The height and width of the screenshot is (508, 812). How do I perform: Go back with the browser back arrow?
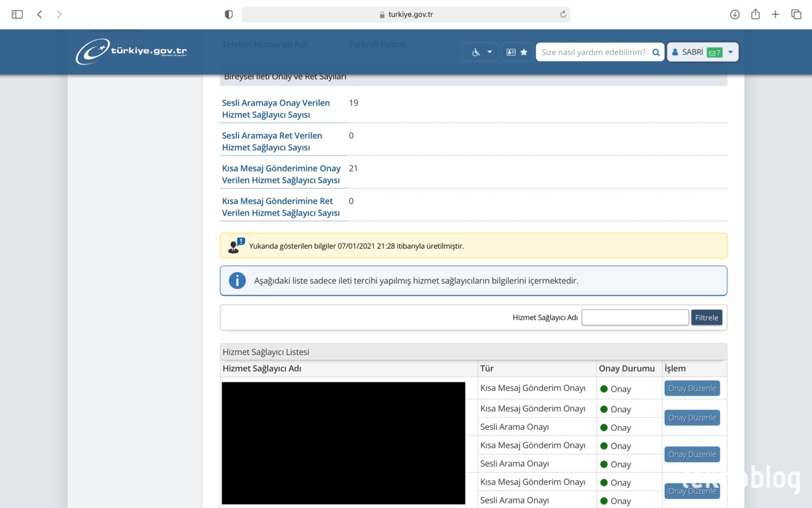tap(39, 14)
